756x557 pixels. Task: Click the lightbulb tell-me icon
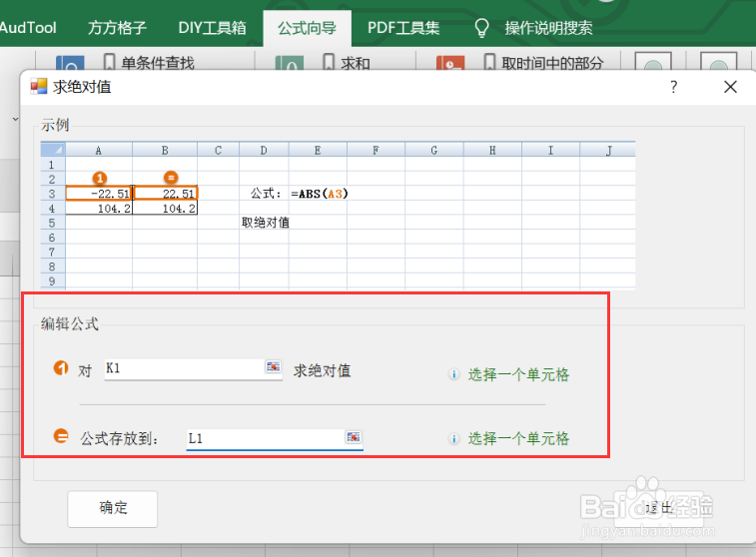click(481, 28)
